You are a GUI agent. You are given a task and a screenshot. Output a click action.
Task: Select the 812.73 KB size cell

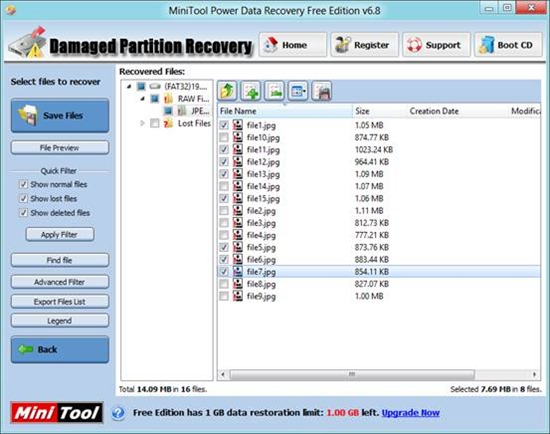371,223
